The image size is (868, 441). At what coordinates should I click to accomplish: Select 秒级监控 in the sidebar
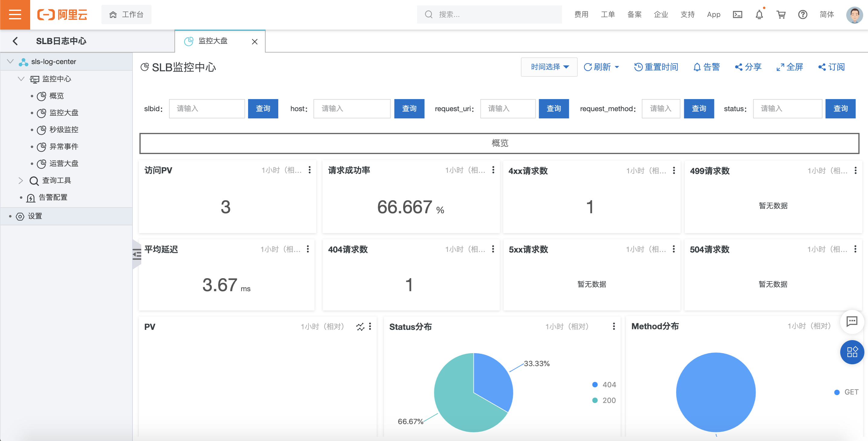[x=64, y=130]
